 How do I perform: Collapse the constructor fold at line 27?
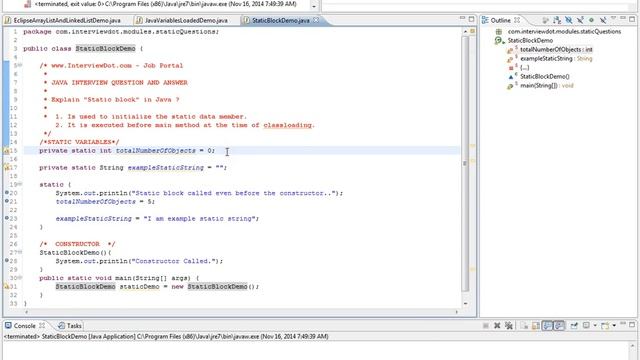click(x=20, y=252)
